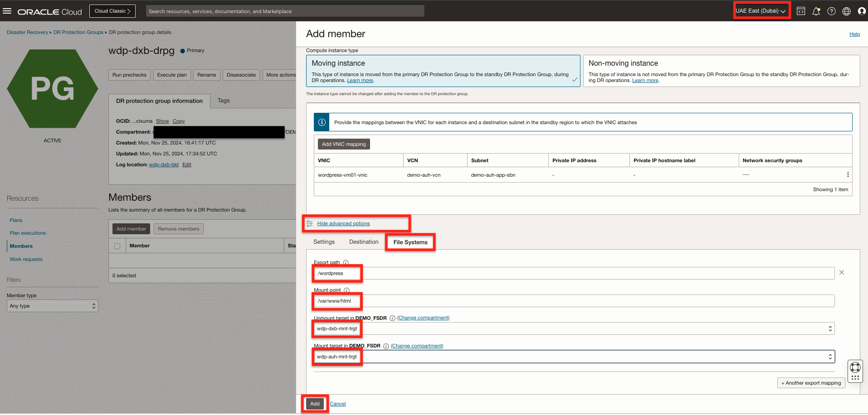Switch to the File Systems tab
This screenshot has height=415, width=868.
pos(410,242)
